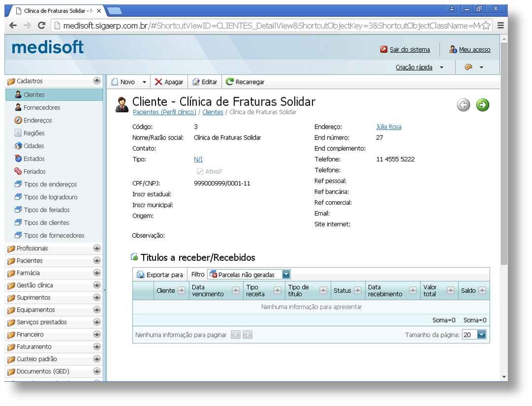Image resolution: width=532 pixels, height=406 pixels.
Task: Expand the Equipamentos section
Action: click(97, 310)
